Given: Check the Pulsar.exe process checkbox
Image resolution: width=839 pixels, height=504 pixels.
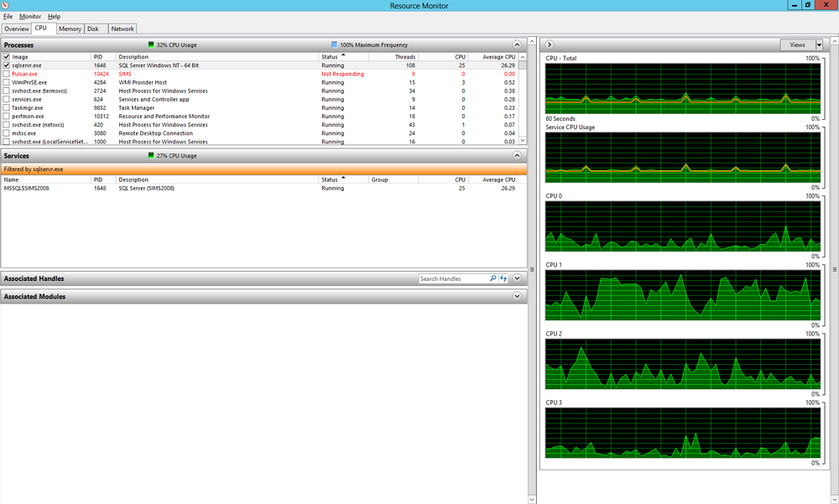Looking at the screenshot, I should [x=7, y=74].
